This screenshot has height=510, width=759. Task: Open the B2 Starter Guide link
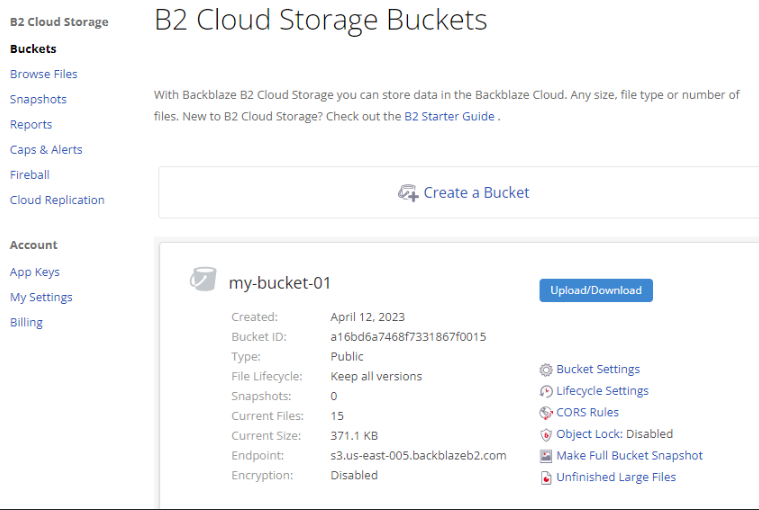[449, 116]
